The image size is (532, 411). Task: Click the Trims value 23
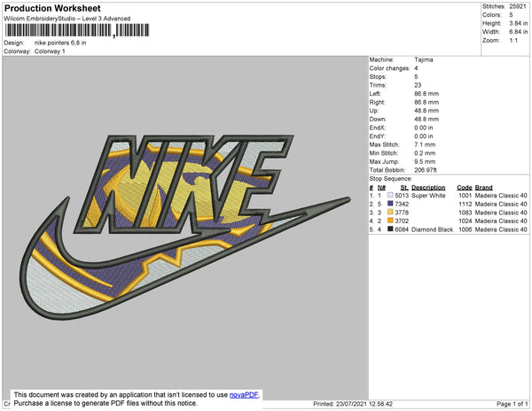tap(418, 85)
